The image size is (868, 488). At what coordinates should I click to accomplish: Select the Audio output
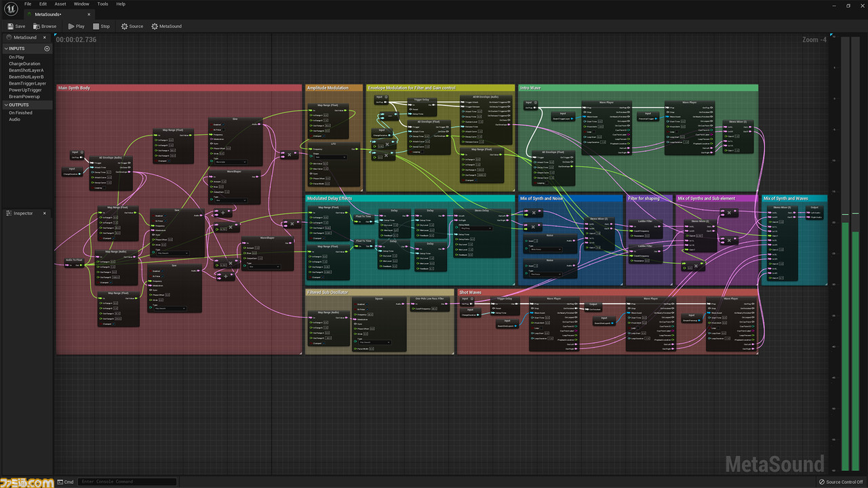coord(14,119)
